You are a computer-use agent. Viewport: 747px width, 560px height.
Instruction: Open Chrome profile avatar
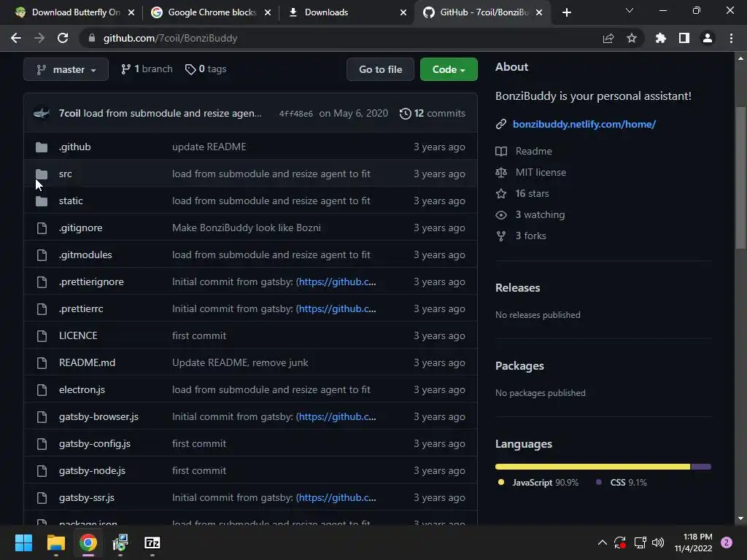(x=708, y=38)
